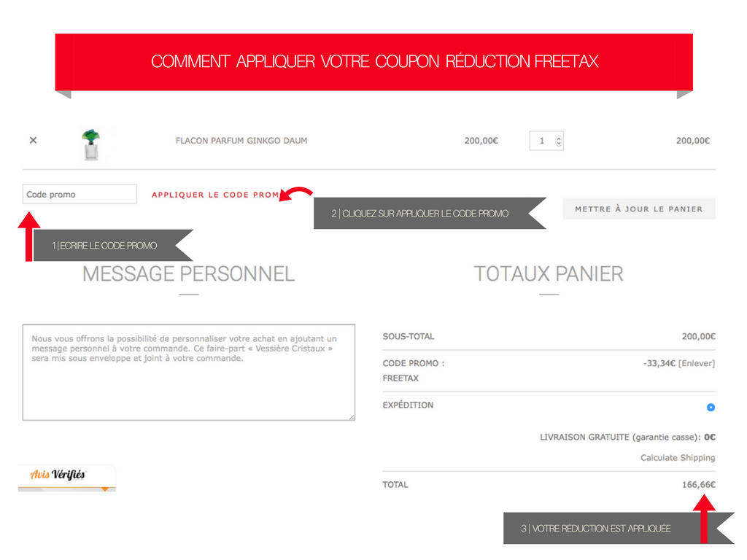Click the red FREETAX coupon header banner
Screen dimensions: 747x560
(x=373, y=62)
